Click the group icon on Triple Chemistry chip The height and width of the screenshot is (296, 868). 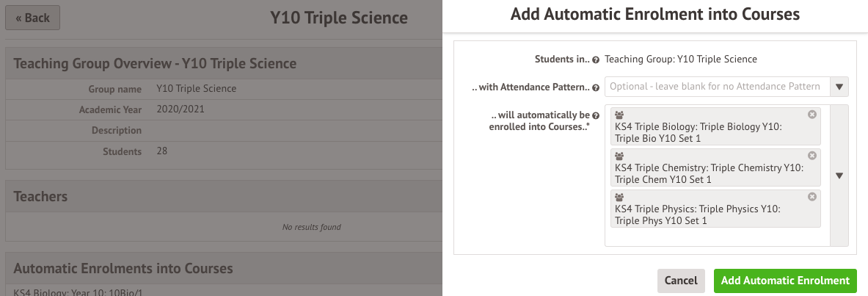[619, 156]
